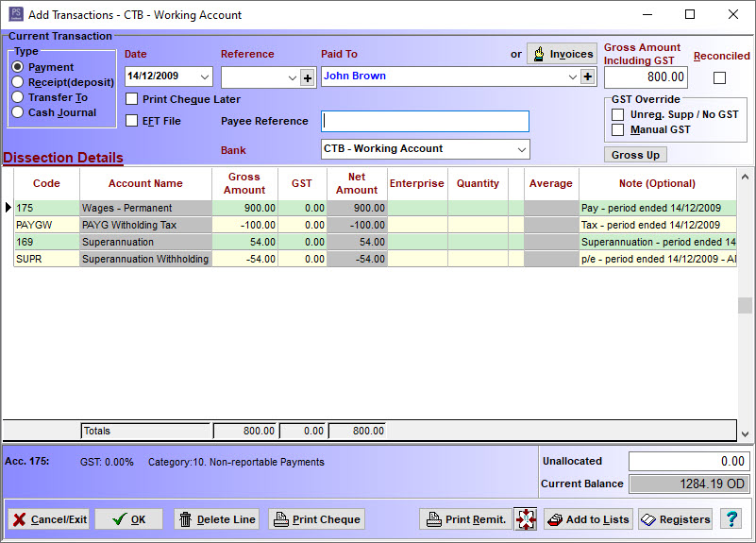Open Invoices with the hand icon button

[x=562, y=54]
